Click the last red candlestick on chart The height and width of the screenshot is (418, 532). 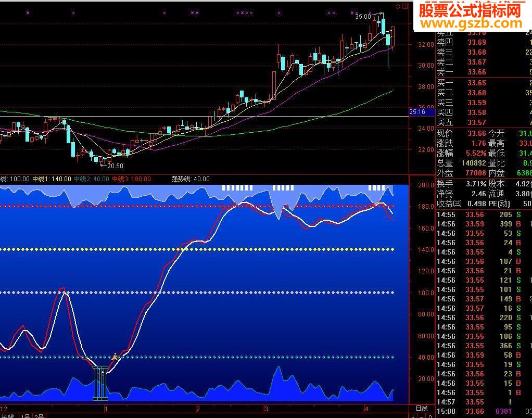pos(393,37)
